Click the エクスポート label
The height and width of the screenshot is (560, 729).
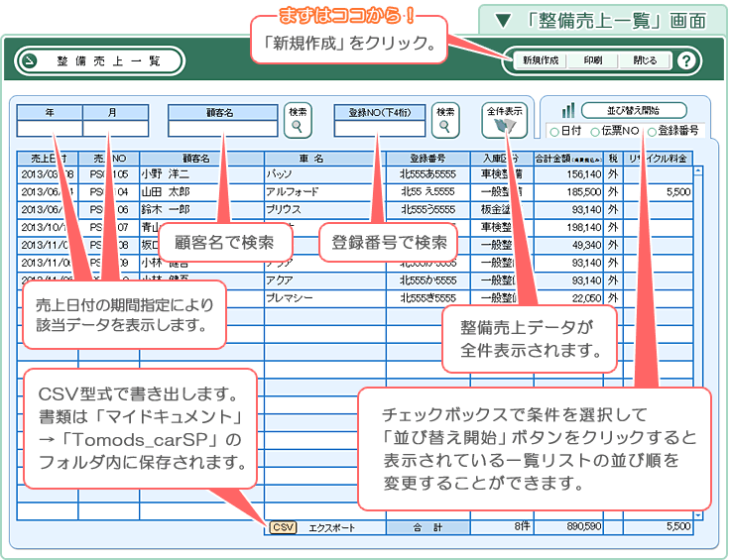click(x=331, y=528)
